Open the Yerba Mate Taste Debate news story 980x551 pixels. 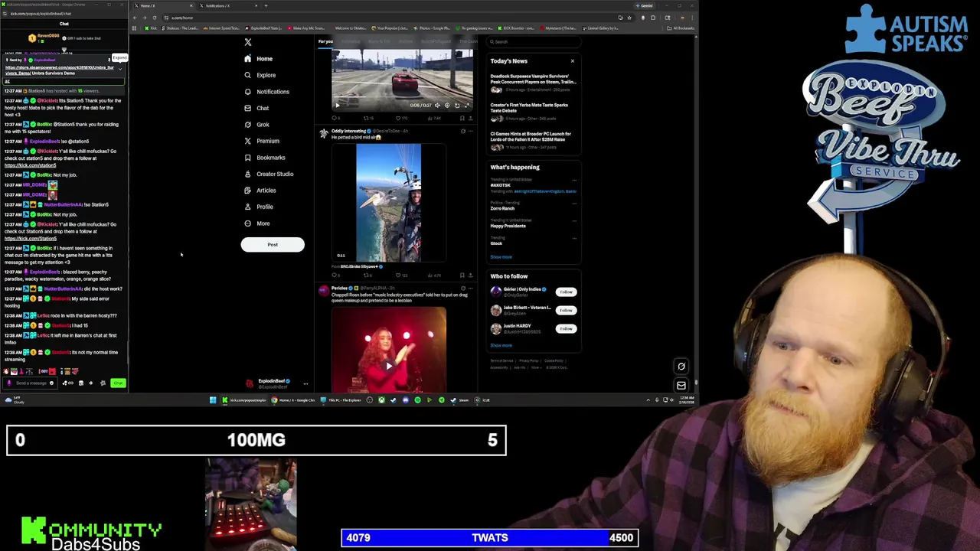pos(534,112)
